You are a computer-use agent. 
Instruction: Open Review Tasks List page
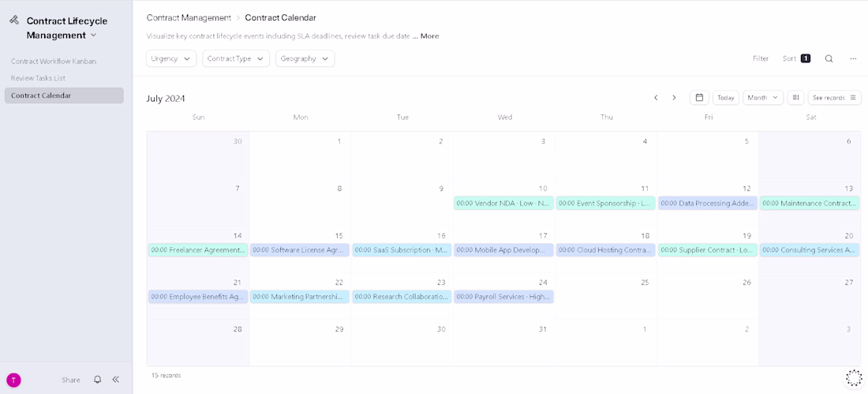click(38, 78)
